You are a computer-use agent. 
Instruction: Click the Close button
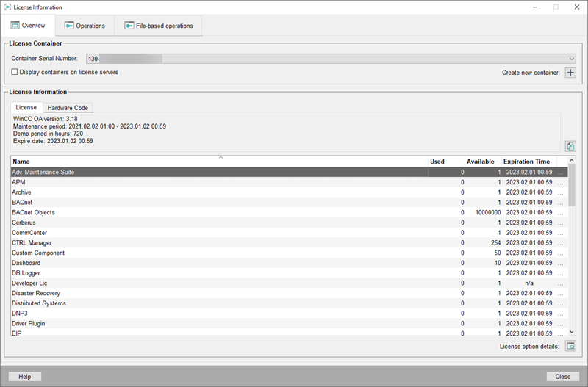tap(562, 377)
